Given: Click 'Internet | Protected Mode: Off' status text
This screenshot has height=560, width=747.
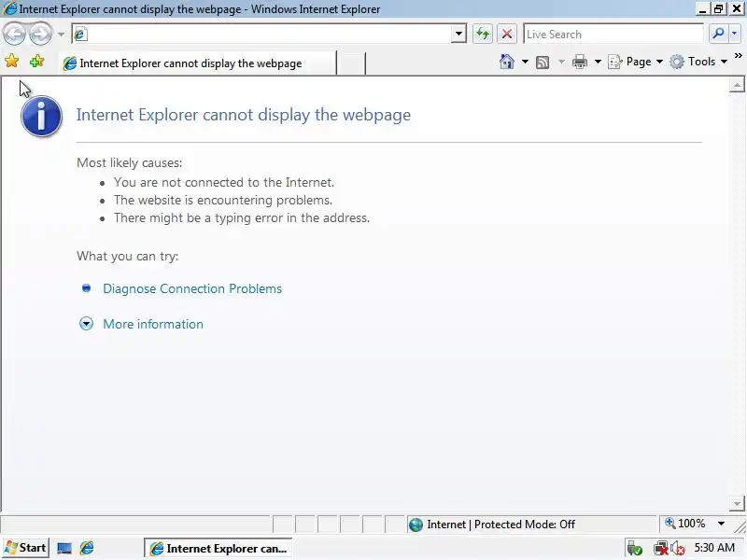Looking at the screenshot, I should click(x=501, y=525).
